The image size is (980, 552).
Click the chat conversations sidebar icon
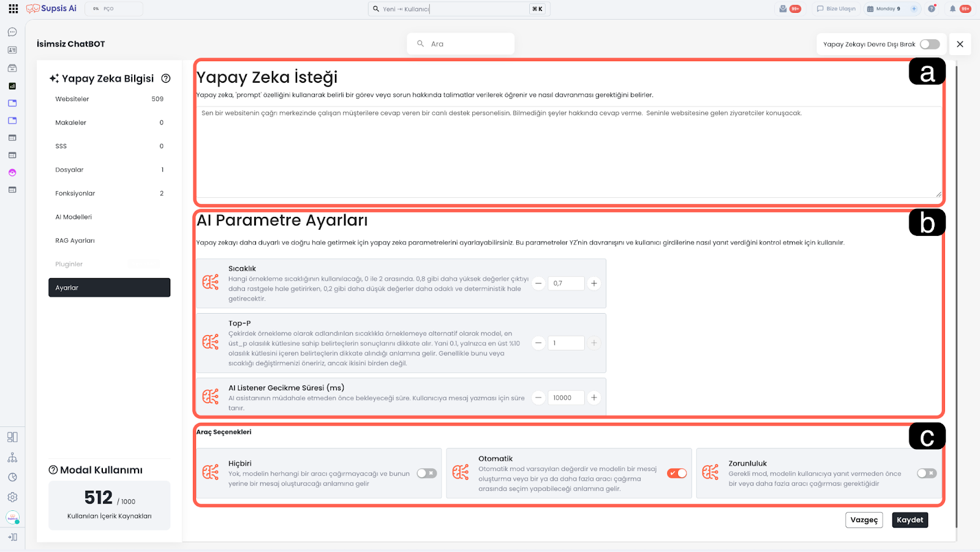pos(12,32)
